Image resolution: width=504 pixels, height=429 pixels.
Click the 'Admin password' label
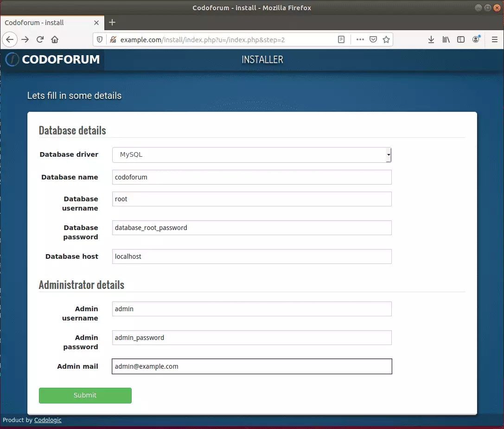pos(81,342)
